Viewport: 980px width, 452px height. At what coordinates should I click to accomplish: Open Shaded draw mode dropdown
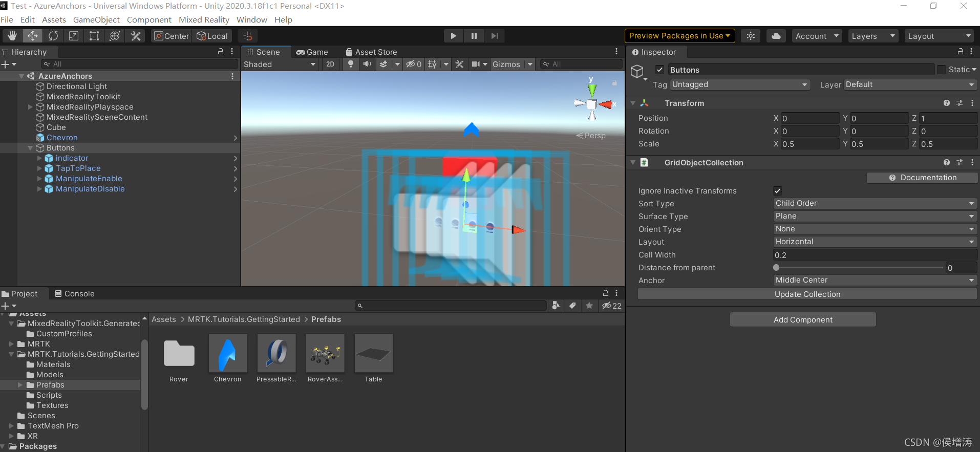coord(280,64)
